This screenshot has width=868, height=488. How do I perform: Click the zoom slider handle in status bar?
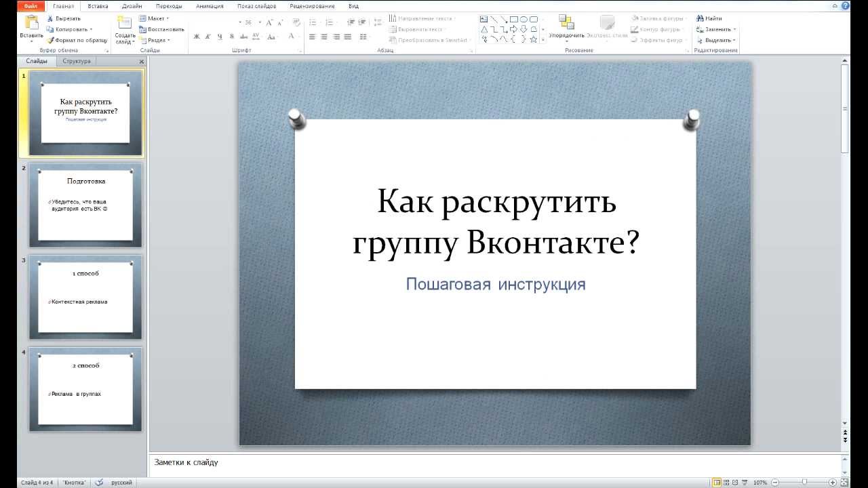(x=804, y=482)
